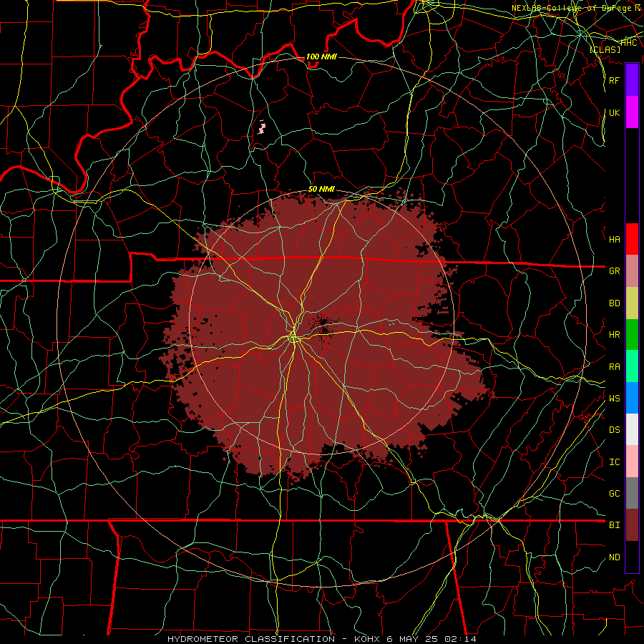Click the DS legend label
Image resolution: width=644 pixels, height=644 pixels.
(x=614, y=430)
